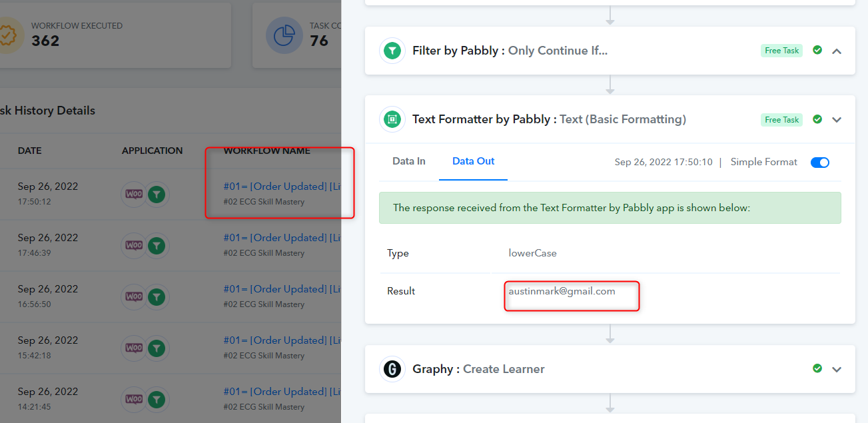Viewport: 868px width, 423px height.
Task: Toggle the Simple Format switch
Action: point(820,163)
